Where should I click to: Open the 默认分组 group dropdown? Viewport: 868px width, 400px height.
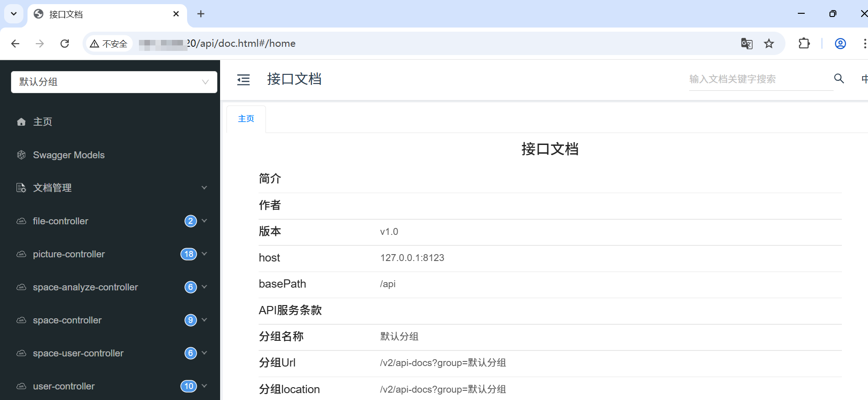click(x=114, y=82)
